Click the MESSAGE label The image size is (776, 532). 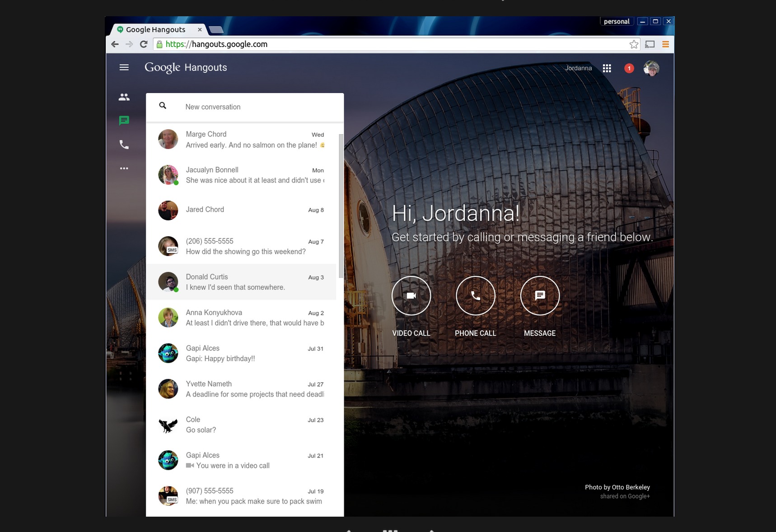(x=540, y=333)
